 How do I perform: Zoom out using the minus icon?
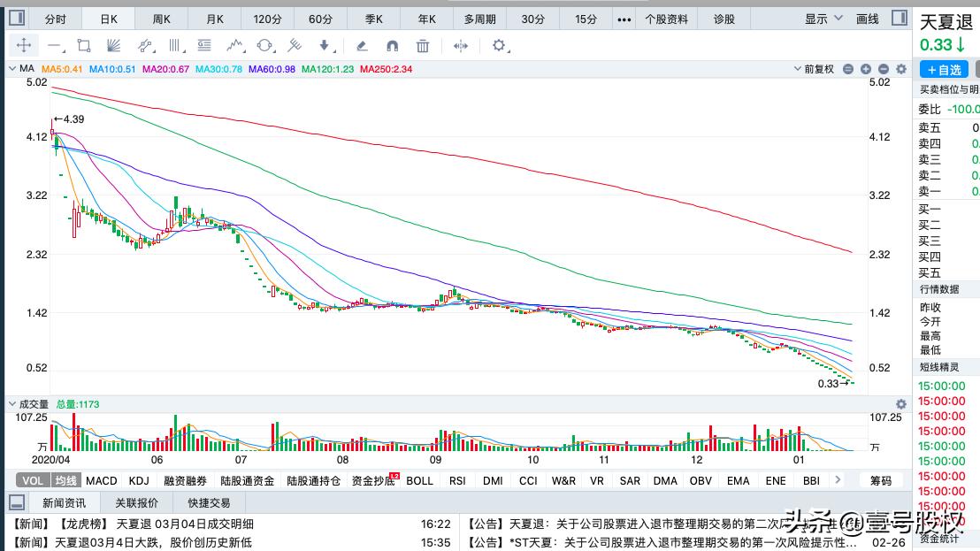pos(883,68)
